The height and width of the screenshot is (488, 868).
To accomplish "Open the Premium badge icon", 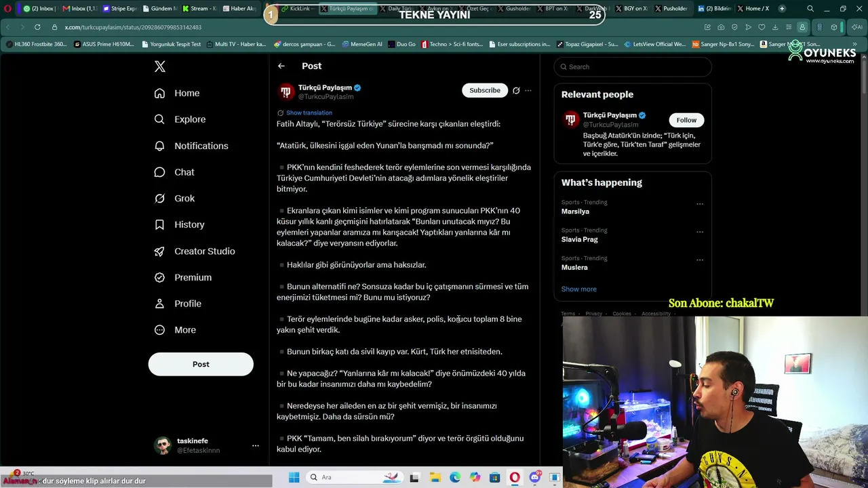I will pos(159,277).
